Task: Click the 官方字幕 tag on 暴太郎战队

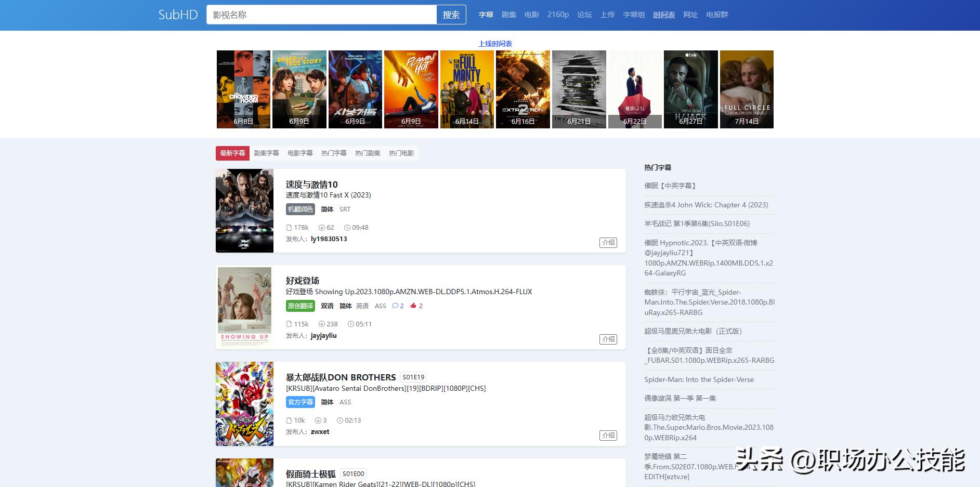Action: 300,402
